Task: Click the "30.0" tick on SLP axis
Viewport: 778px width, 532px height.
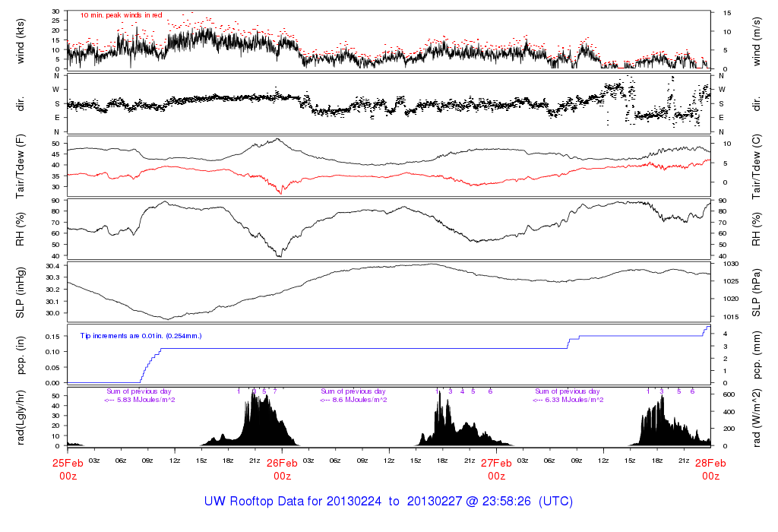Action: pyautogui.click(x=52, y=313)
